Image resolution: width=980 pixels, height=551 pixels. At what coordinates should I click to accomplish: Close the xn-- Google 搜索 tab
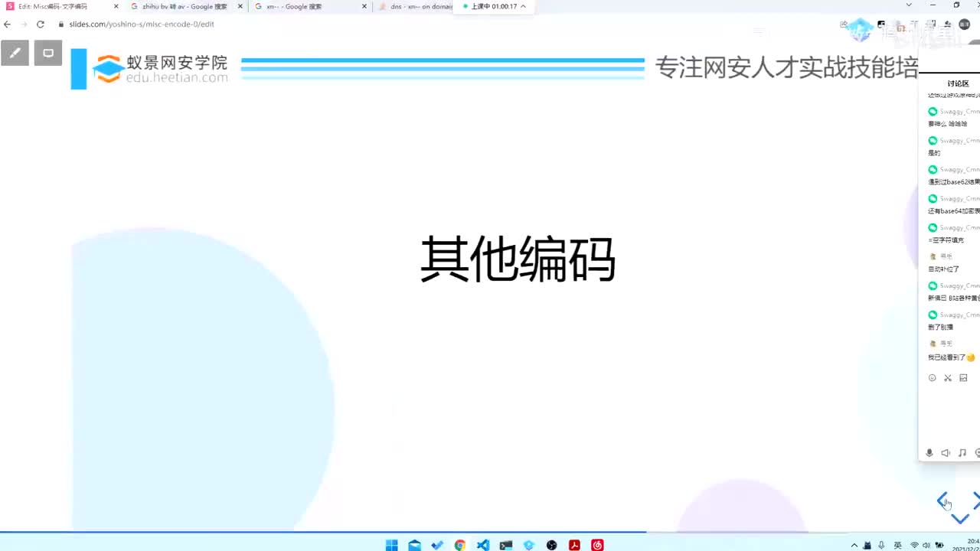364,6
